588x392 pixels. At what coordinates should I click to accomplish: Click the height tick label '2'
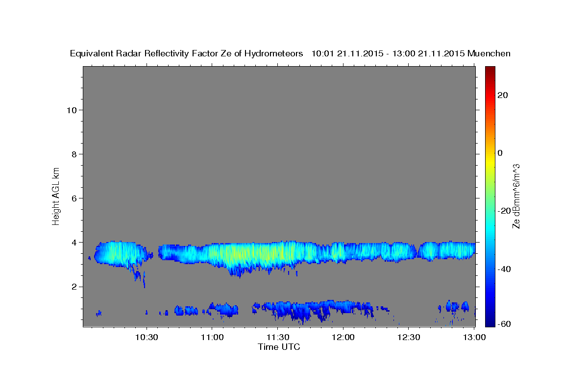(73, 287)
